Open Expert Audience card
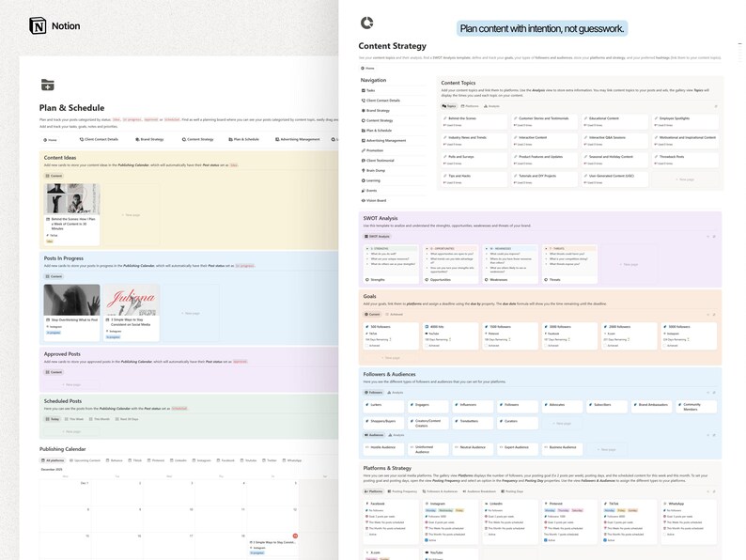Screen dimensions: 746x560 click(x=518, y=449)
